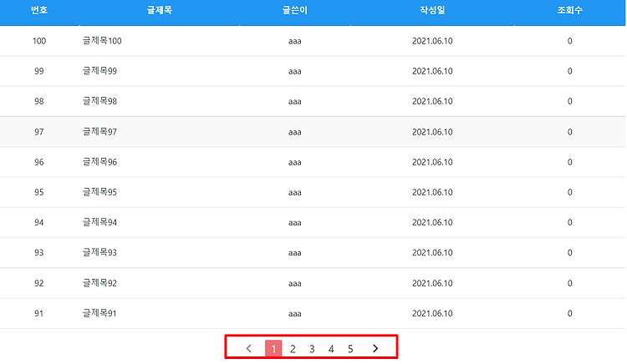
Task: Open page 2 of the list
Action: tap(293, 349)
